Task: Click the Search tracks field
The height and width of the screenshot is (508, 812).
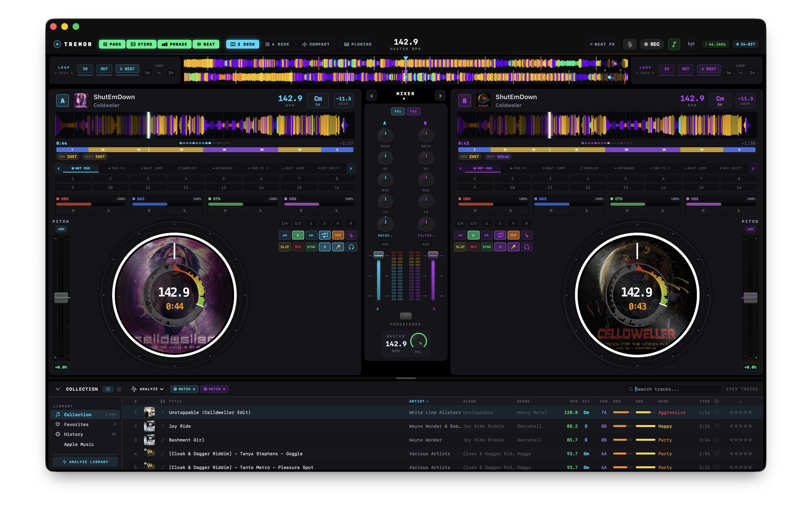Action: (x=673, y=389)
